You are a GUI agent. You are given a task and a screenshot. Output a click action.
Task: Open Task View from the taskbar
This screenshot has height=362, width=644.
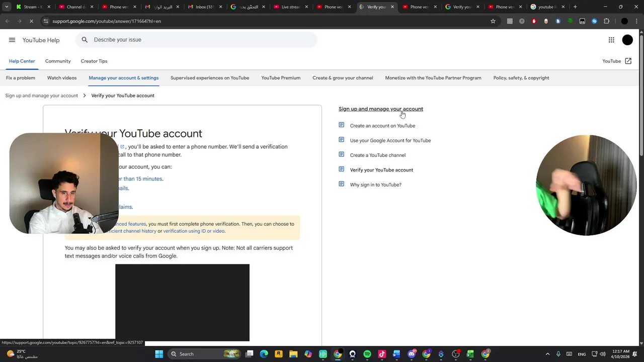(x=250, y=354)
